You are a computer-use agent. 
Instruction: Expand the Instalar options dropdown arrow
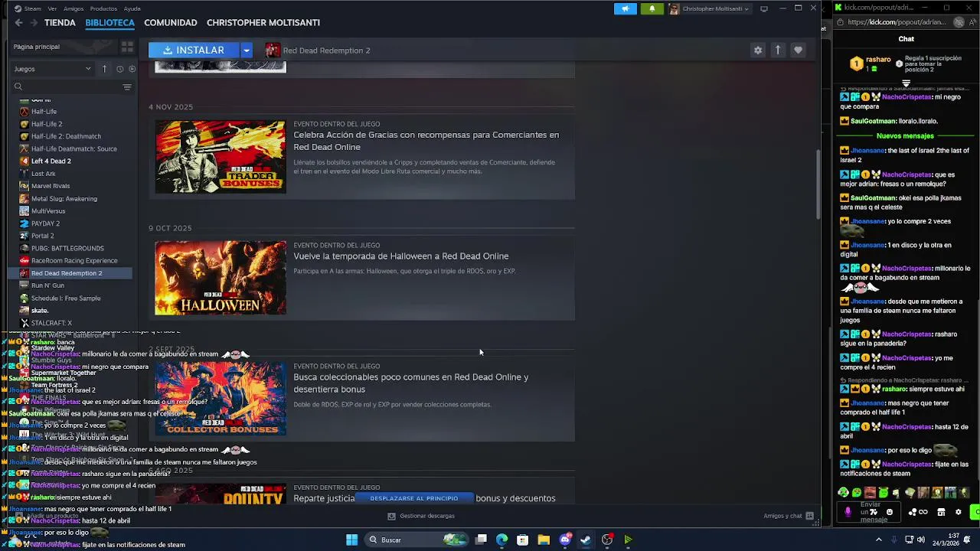pyautogui.click(x=247, y=51)
